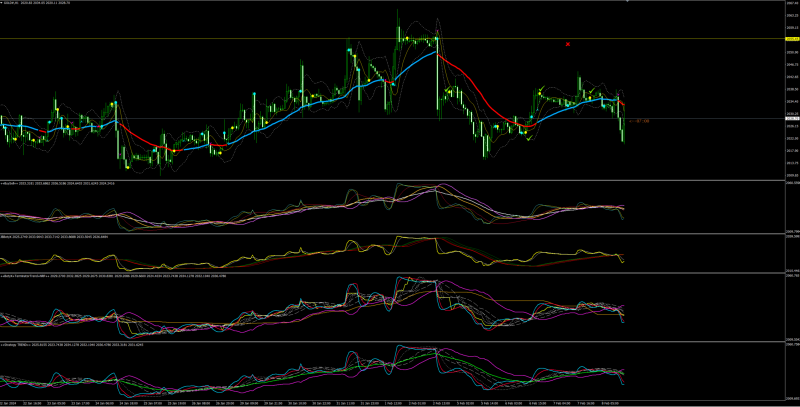
Task: Click the chart shift triangle on the top edge
Action: [627, 2]
